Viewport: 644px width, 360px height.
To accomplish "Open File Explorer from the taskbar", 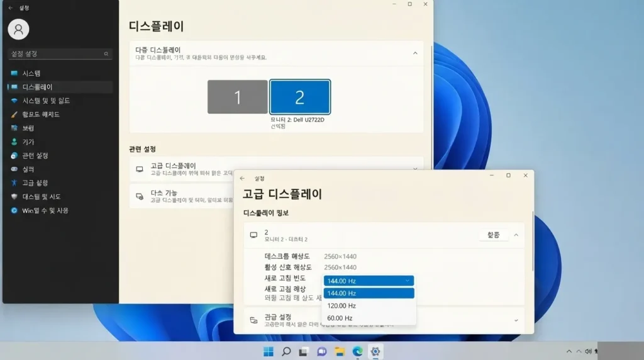I will point(339,351).
